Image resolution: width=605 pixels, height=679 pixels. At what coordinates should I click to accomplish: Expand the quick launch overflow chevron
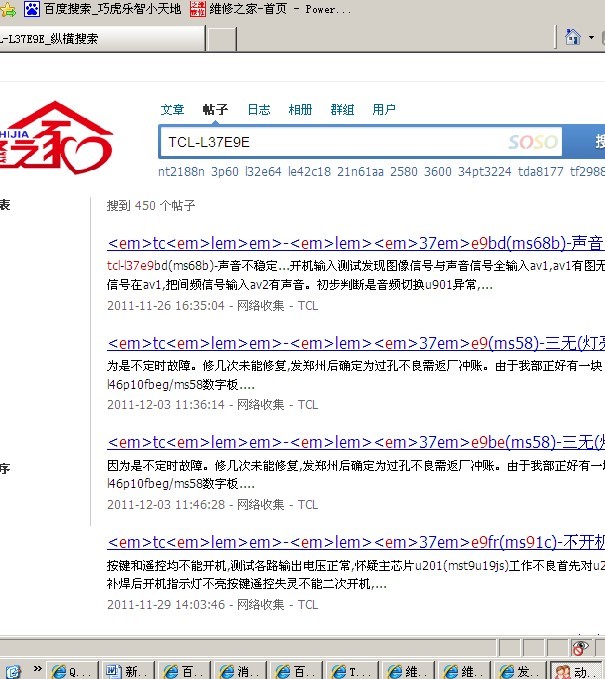(38, 669)
